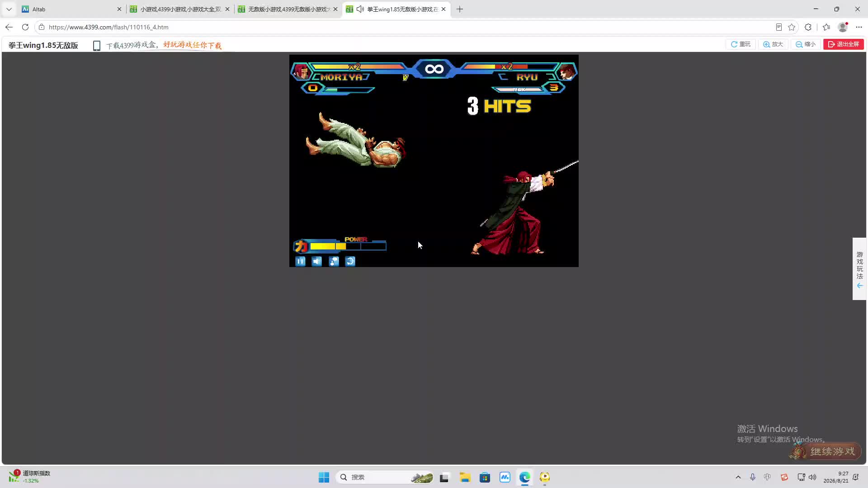Open the 道琼斯指数 stock widget
868x488 pixels.
(x=30, y=477)
